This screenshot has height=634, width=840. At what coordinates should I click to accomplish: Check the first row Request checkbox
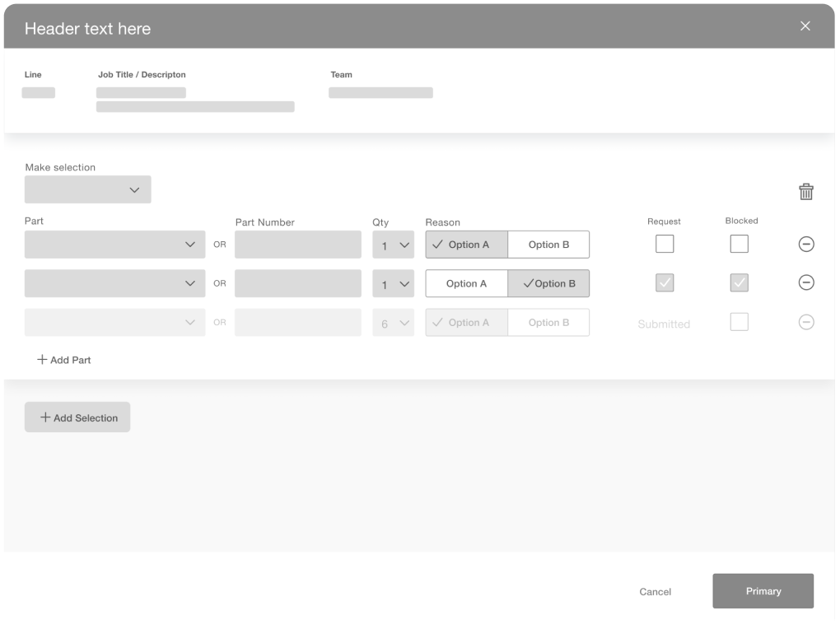click(664, 244)
